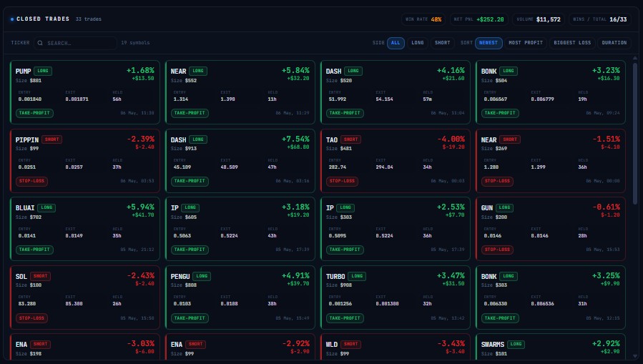Click the SHORT badge on PIPPIN card
The width and height of the screenshot is (643, 364).
(x=51, y=139)
